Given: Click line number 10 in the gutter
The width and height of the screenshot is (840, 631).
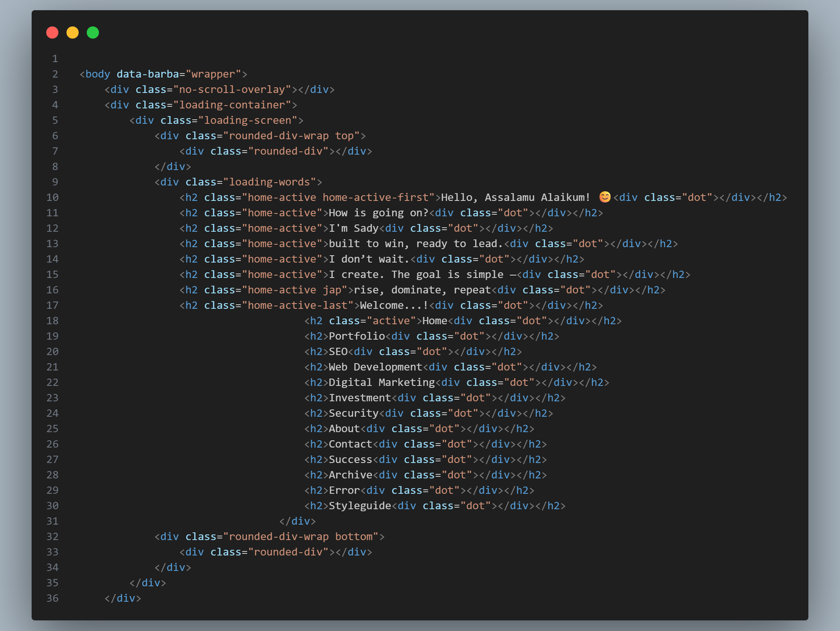Looking at the screenshot, I should (52, 197).
